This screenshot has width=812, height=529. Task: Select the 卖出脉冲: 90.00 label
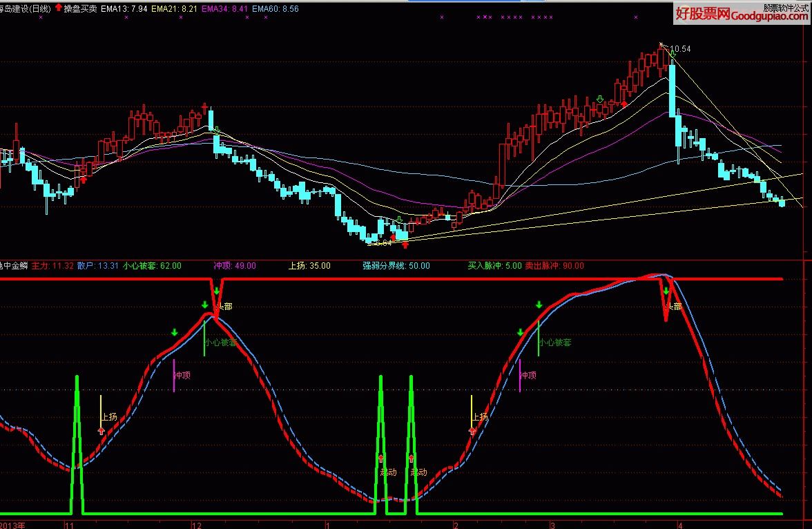554,265
